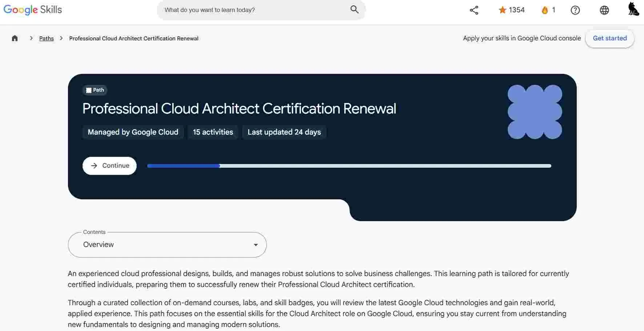This screenshot has height=331, width=644.
Task: Click 'Managed by Google Cloud' chip
Action: click(x=133, y=132)
